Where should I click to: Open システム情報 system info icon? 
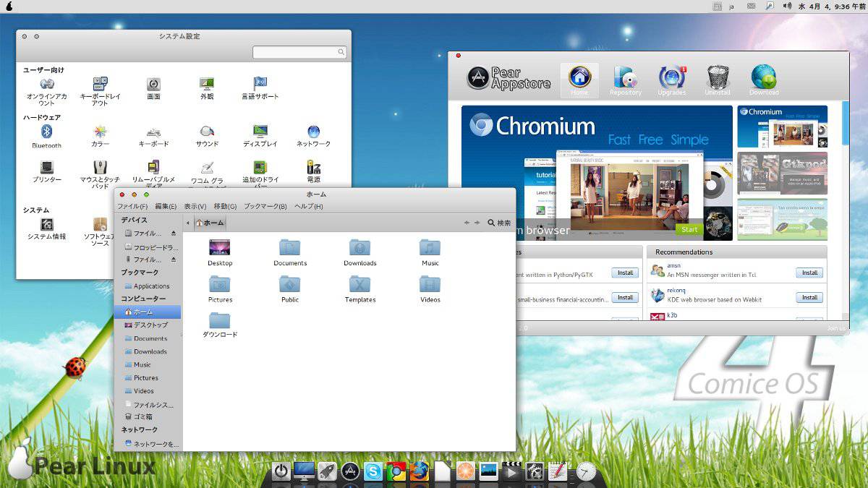[x=47, y=228]
